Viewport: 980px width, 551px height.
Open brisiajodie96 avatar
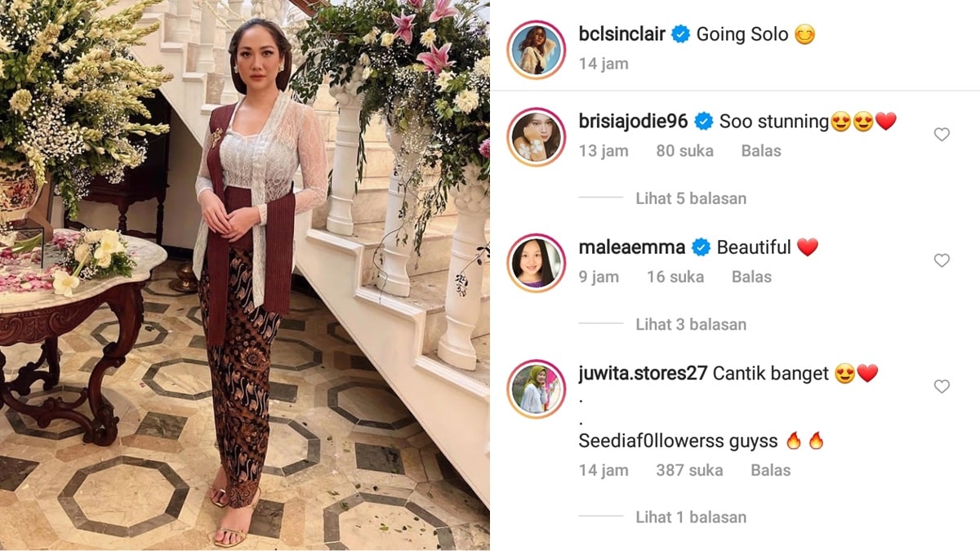click(x=537, y=136)
